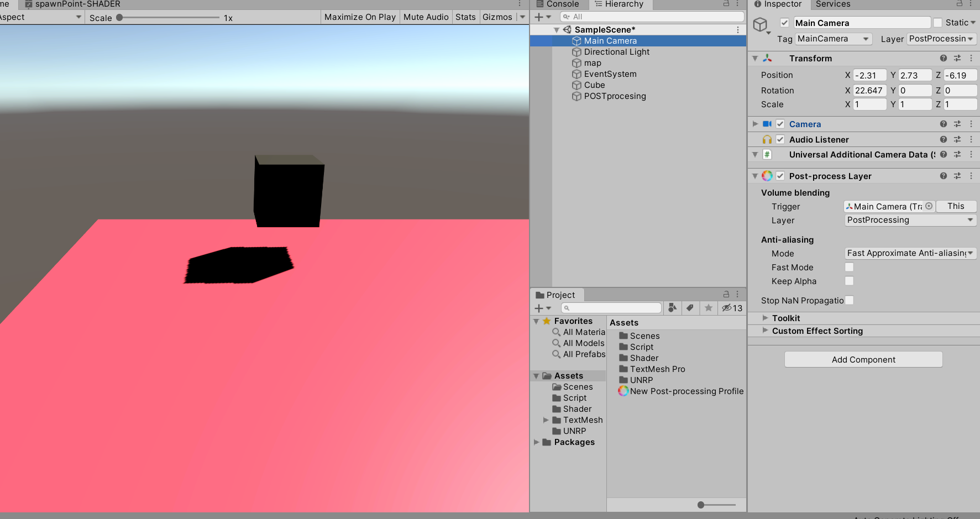The image size is (980, 519).
Task: Click the Camera component icon
Action: tap(767, 124)
